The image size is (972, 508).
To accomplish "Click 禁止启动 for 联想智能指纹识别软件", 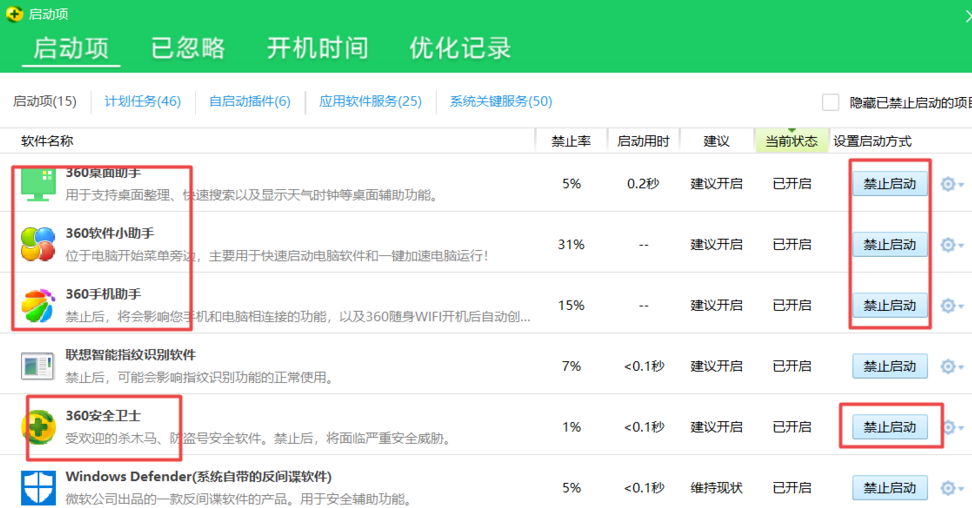I will click(x=890, y=367).
